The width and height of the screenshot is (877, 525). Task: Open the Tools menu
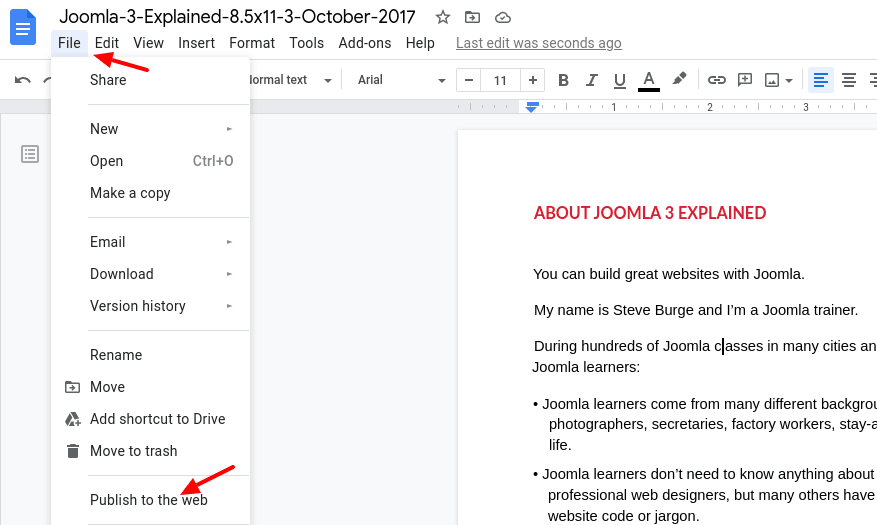[307, 43]
